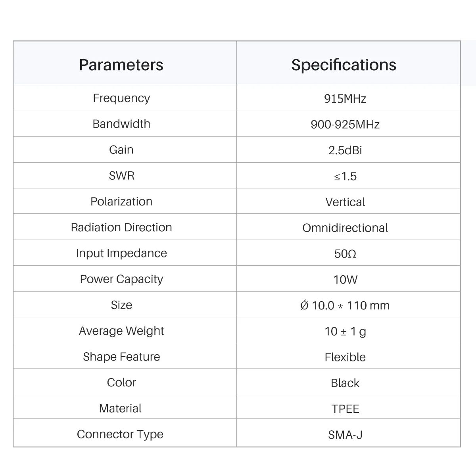This screenshot has width=476, height=476.
Task: Click the Gain parameter label
Action: click(x=121, y=150)
